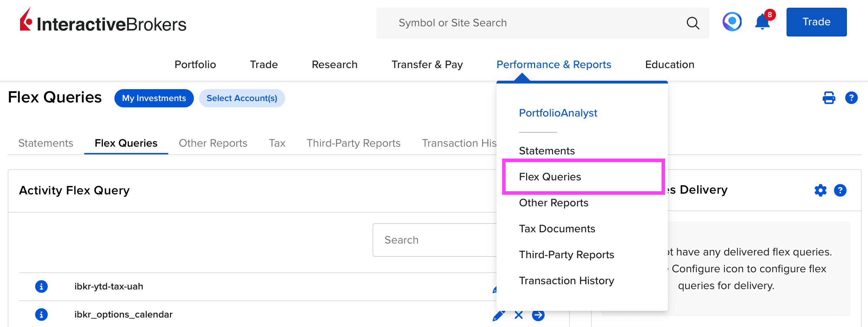
Task: Select Statements in the dropdown menu
Action: coord(547,151)
